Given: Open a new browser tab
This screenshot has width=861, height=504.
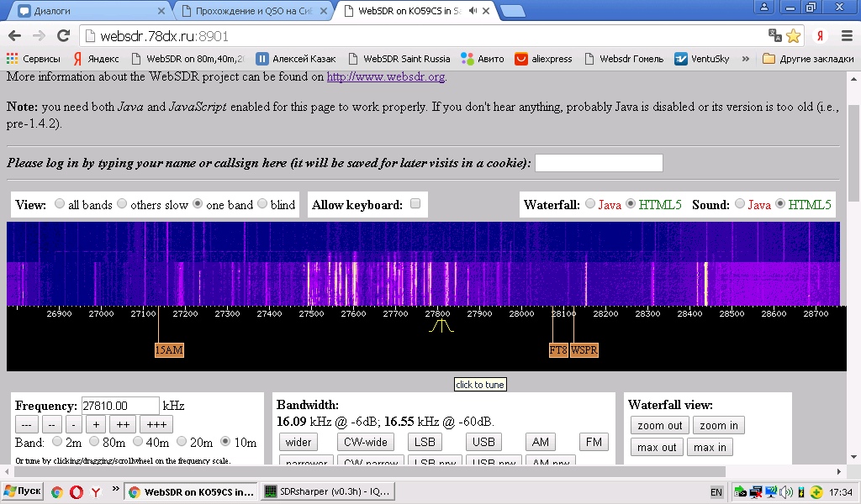Looking at the screenshot, I should pyautogui.click(x=514, y=11).
